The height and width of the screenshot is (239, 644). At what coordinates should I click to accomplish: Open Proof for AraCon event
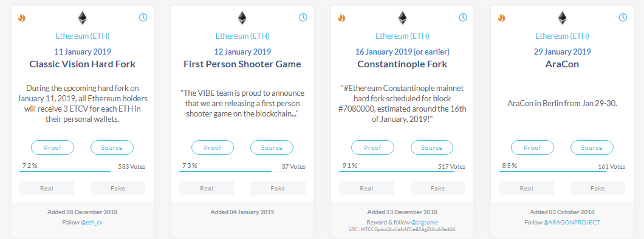532,147
